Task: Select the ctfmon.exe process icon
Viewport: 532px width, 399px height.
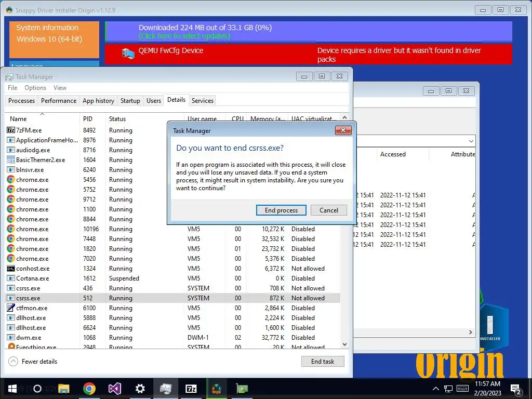Action: pos(11,308)
